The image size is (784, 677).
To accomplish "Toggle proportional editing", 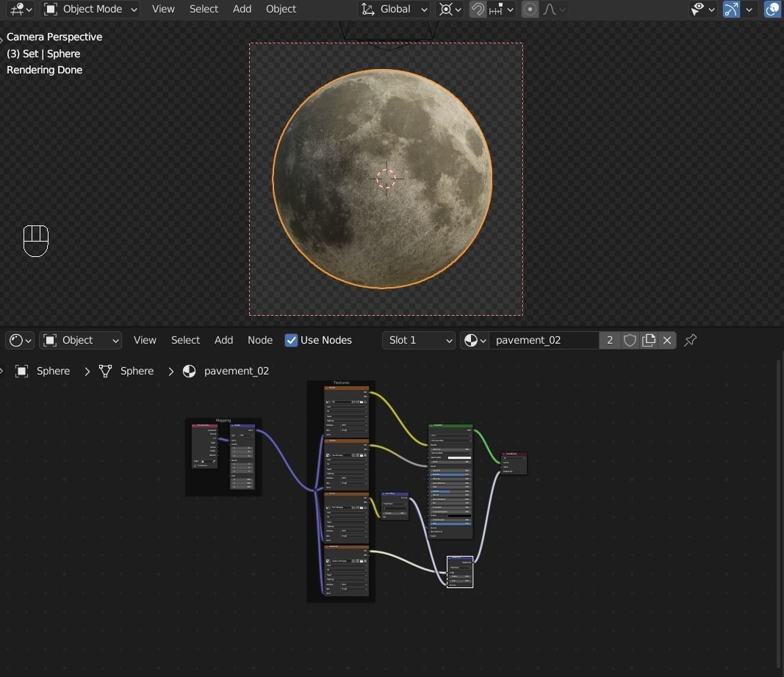I will pos(530,9).
